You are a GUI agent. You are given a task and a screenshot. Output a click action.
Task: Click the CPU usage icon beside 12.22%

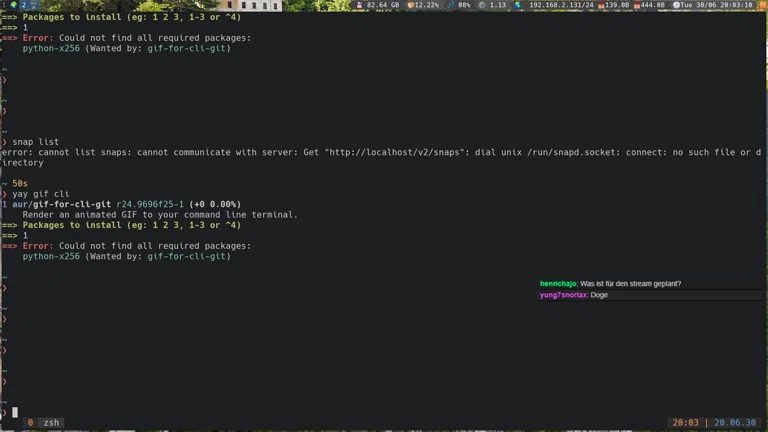click(x=411, y=5)
